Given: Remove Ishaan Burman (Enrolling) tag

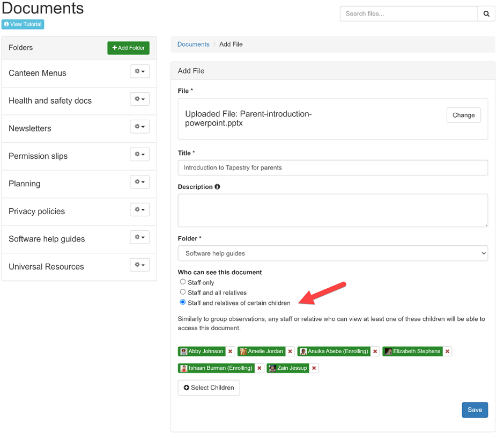Looking at the screenshot, I should (260, 368).
